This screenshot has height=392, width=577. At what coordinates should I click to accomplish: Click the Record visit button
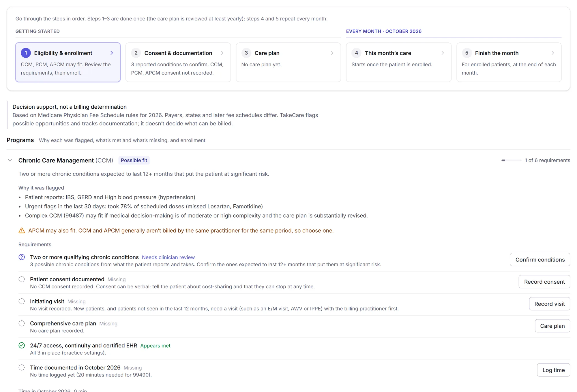(549, 304)
